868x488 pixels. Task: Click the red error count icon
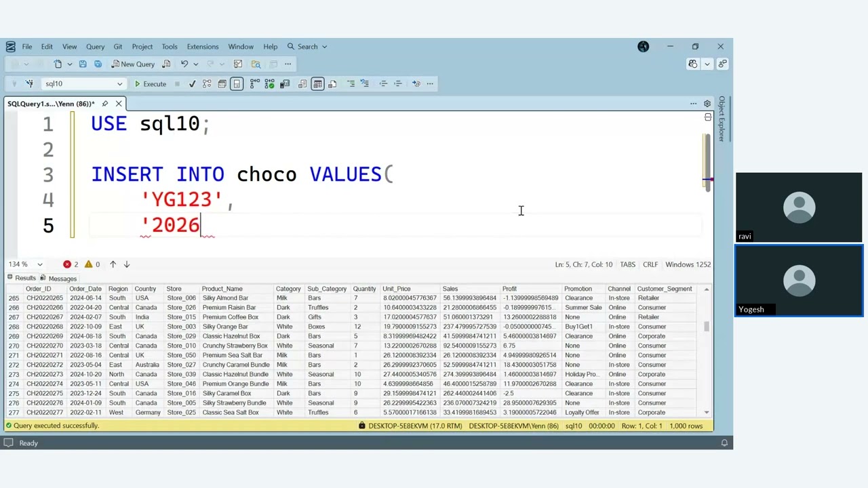pyautogui.click(x=67, y=264)
